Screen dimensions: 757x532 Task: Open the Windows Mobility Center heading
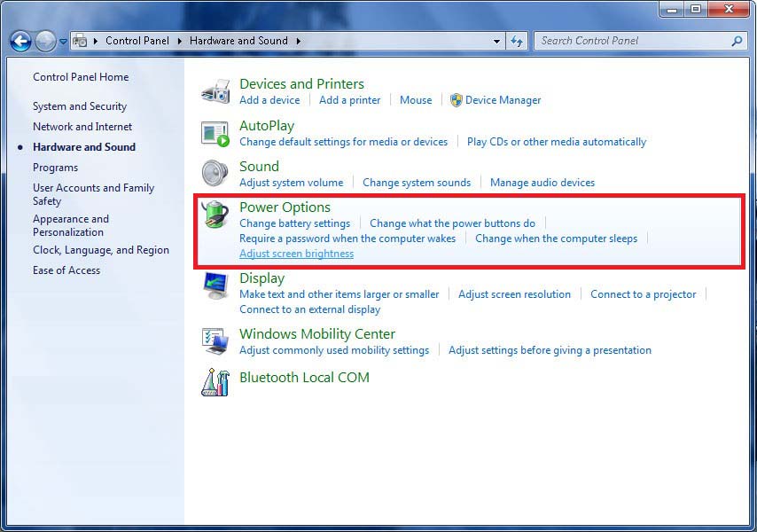(x=317, y=334)
